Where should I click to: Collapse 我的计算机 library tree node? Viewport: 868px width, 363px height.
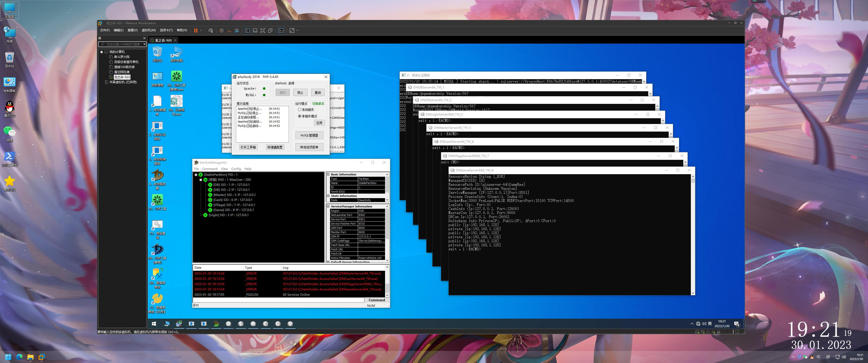click(x=101, y=52)
